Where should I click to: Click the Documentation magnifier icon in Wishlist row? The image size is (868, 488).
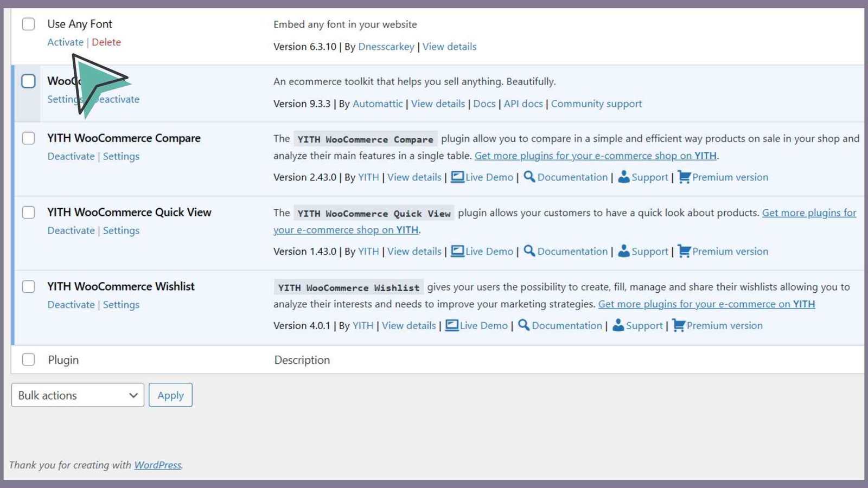pyautogui.click(x=524, y=325)
